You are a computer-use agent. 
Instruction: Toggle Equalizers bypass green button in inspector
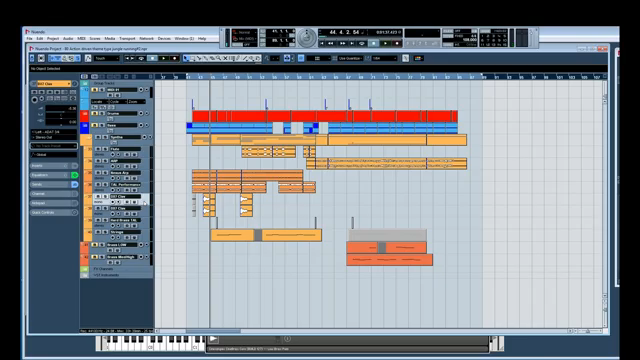tap(75, 175)
